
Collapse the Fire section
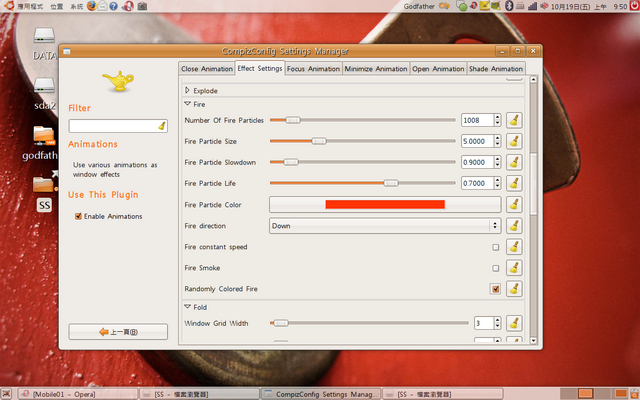pyautogui.click(x=187, y=104)
